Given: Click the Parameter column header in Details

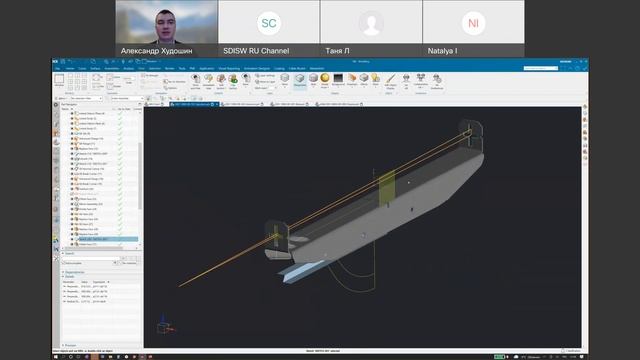Looking at the screenshot, I should [68, 282].
